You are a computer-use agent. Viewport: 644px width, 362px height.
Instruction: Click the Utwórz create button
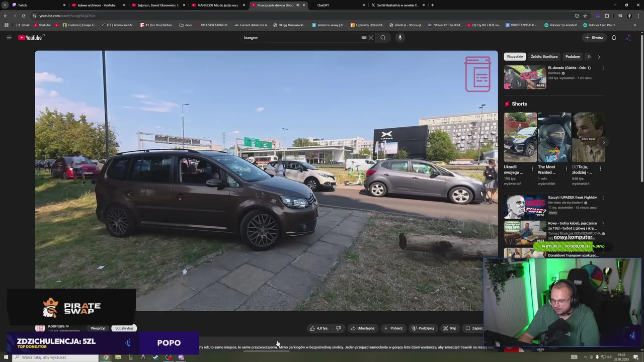pyautogui.click(x=594, y=38)
